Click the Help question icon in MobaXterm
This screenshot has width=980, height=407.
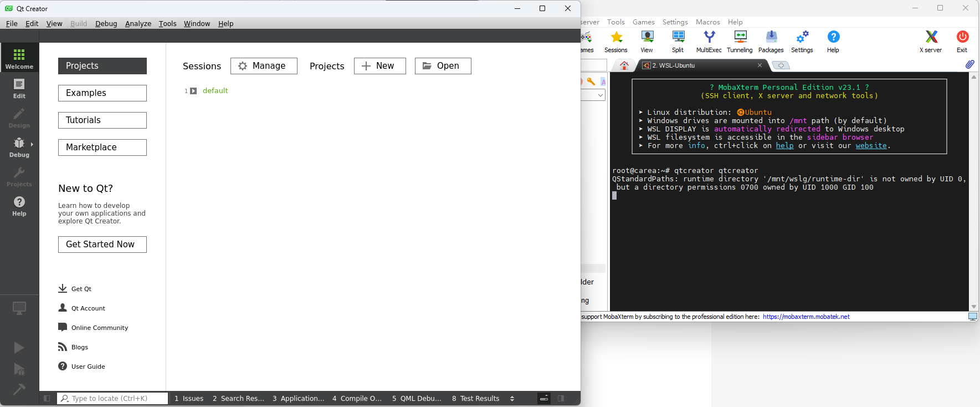[833, 42]
